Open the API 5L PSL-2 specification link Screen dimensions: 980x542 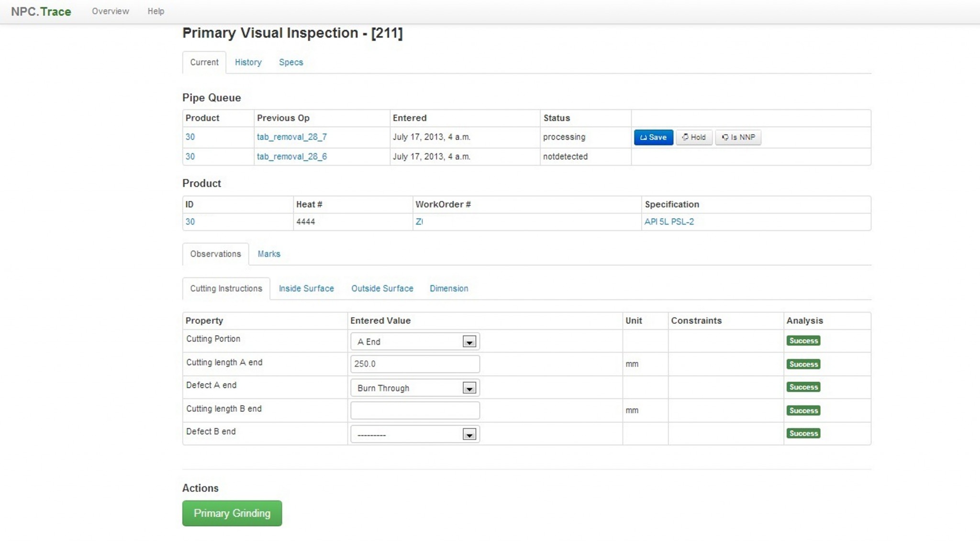click(668, 221)
